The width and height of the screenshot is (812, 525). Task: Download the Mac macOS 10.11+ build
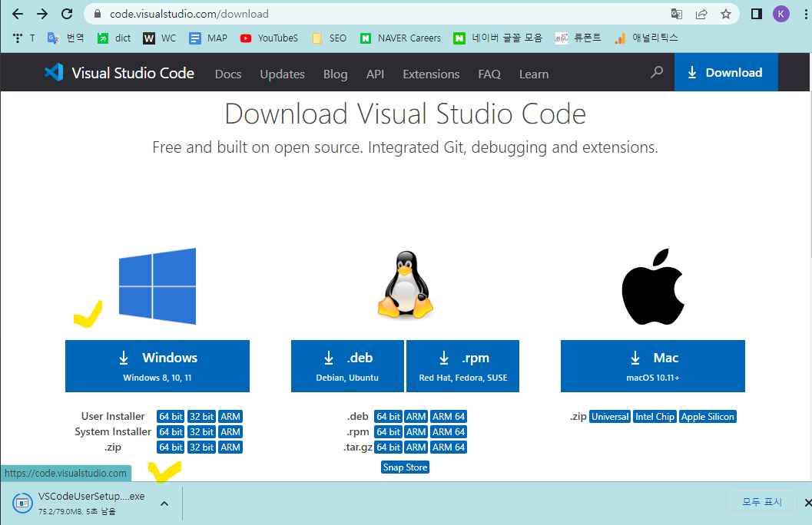(x=653, y=366)
